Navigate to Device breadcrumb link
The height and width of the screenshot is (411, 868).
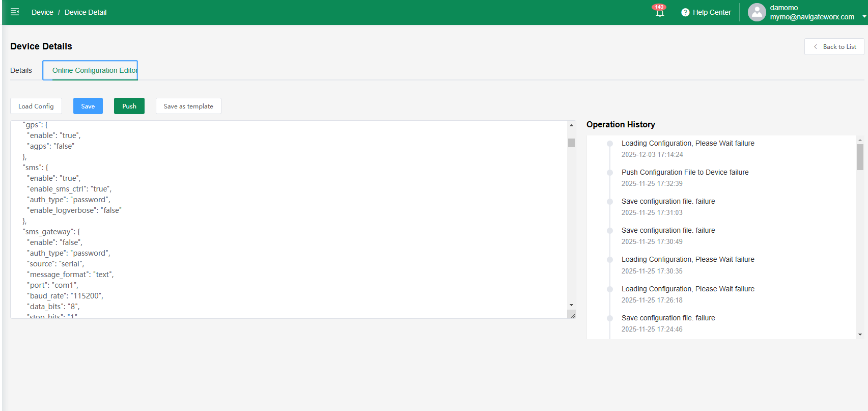tap(42, 12)
